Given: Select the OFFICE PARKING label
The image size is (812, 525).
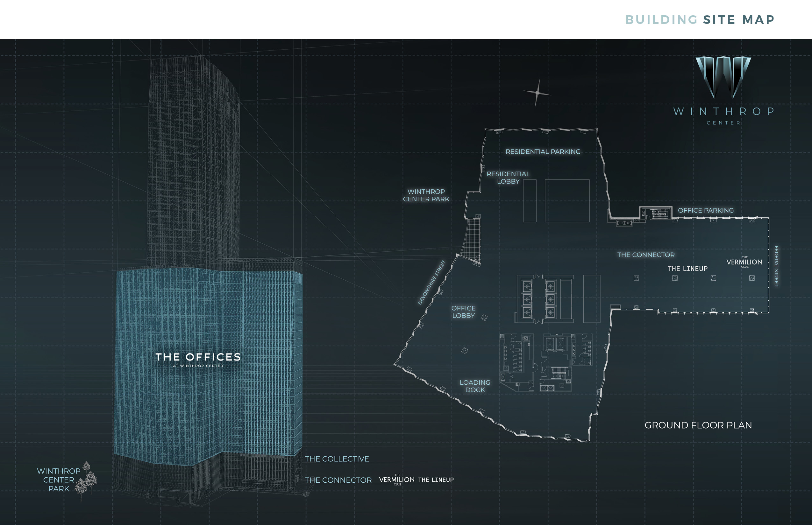Looking at the screenshot, I should click(x=706, y=210).
